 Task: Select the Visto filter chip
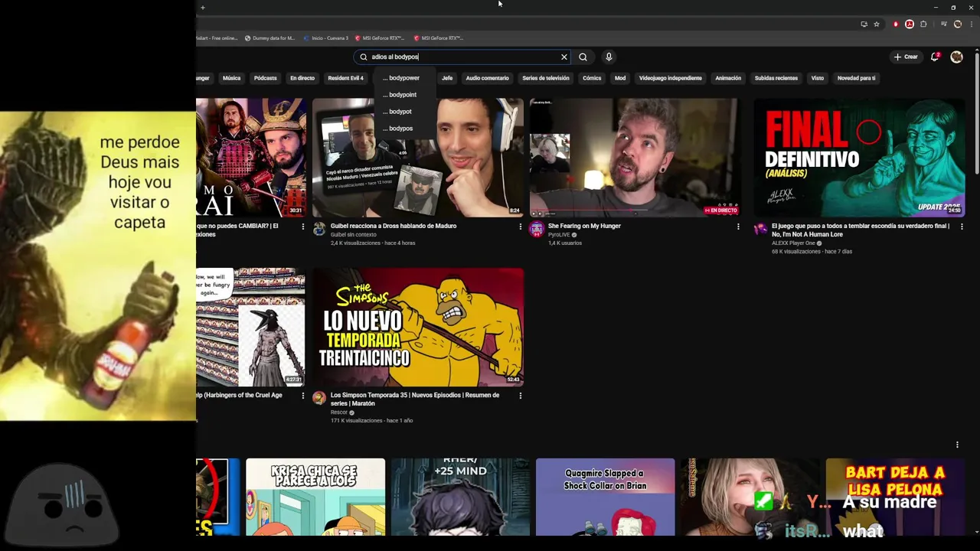[818, 78]
